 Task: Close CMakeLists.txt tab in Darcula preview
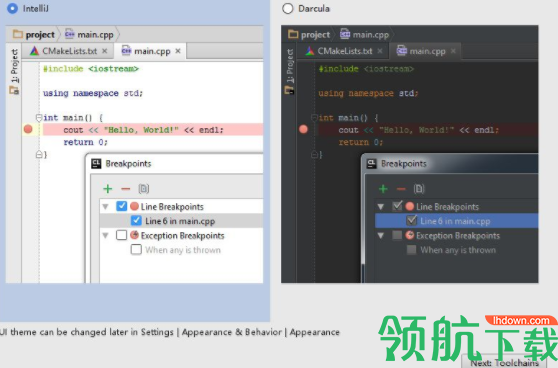click(380, 51)
